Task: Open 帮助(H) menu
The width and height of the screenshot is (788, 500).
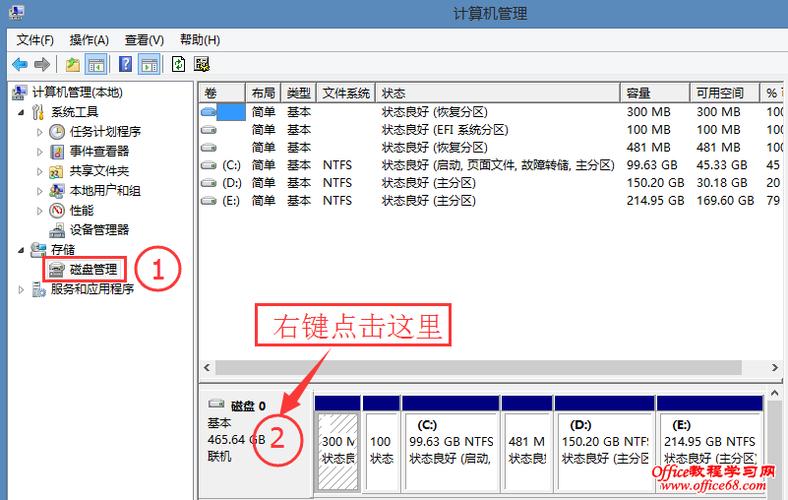Action: (x=200, y=40)
